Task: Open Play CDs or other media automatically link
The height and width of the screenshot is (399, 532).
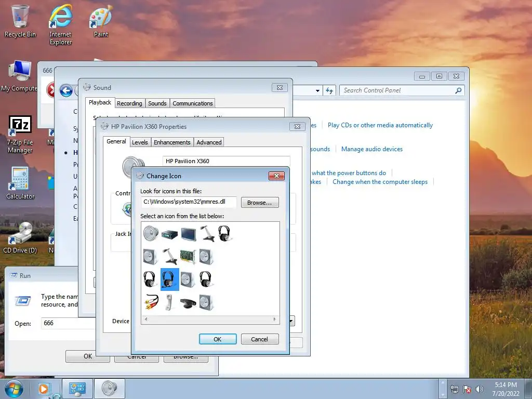Action: (380, 125)
